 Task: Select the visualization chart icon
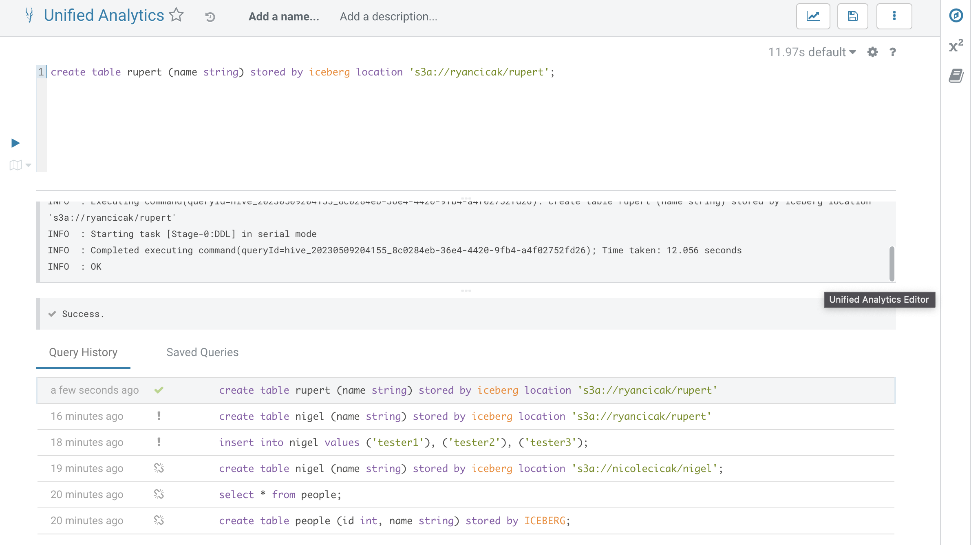813,16
